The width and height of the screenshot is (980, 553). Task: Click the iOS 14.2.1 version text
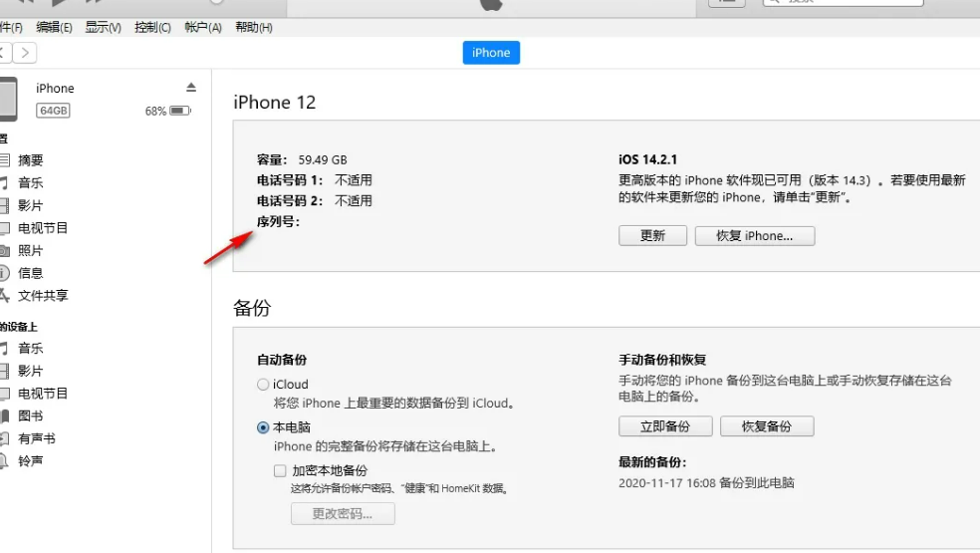coord(647,159)
